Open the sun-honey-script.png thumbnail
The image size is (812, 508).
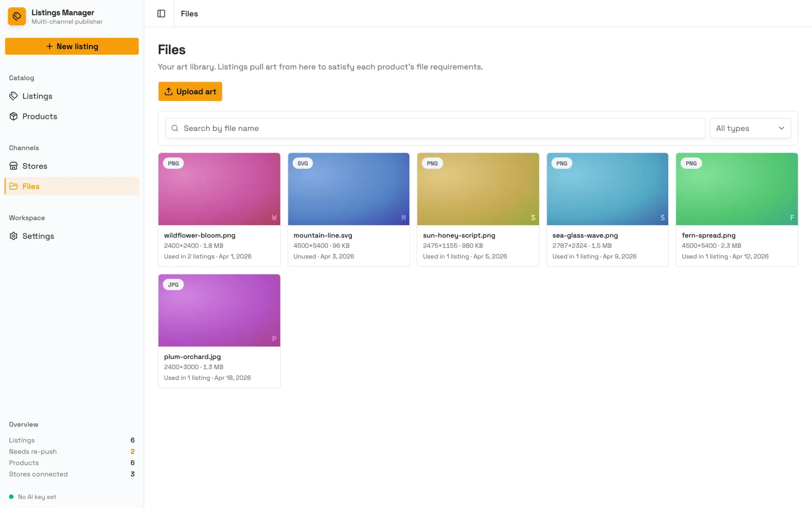[x=478, y=189]
